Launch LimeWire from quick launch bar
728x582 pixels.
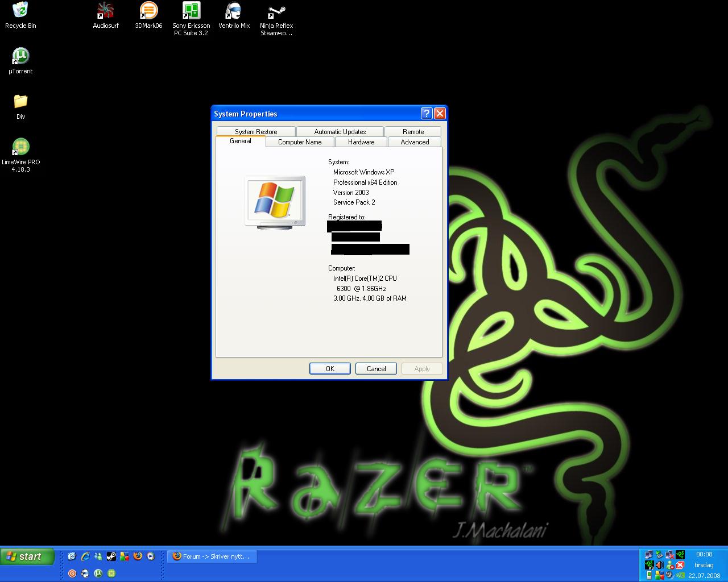(111, 573)
